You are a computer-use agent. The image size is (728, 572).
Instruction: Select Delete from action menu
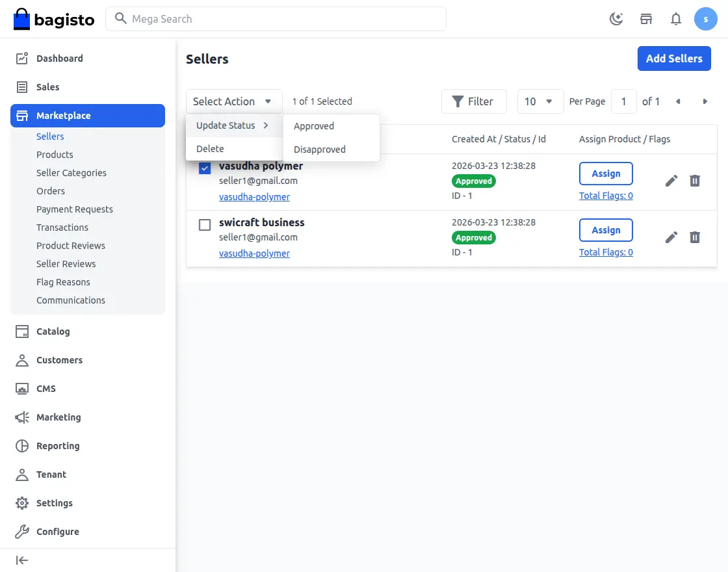[211, 149]
